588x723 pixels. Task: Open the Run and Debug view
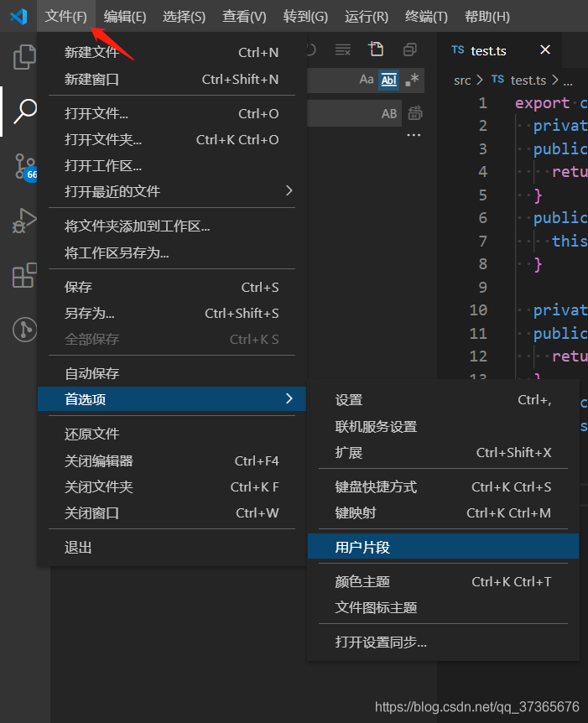(24, 221)
